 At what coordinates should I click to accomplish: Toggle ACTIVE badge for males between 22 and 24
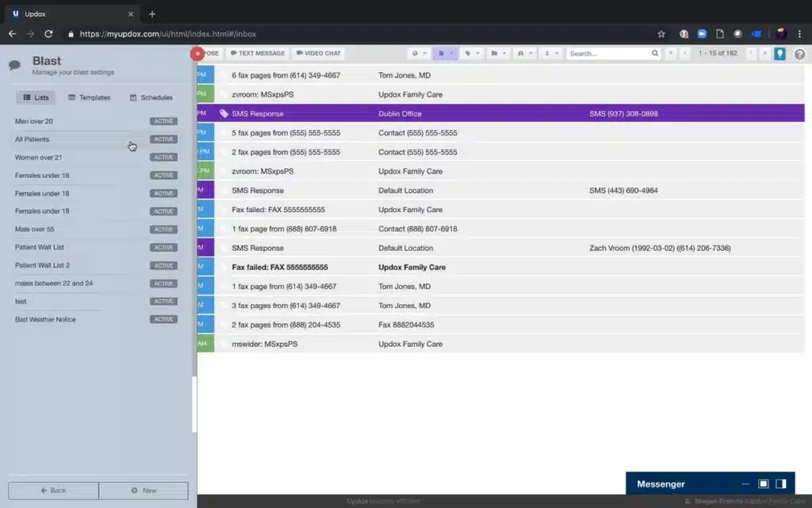(163, 283)
